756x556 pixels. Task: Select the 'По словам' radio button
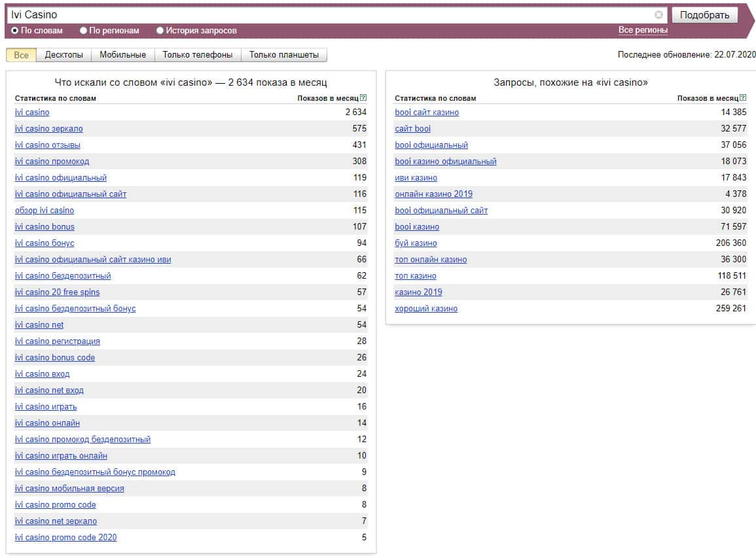(x=15, y=31)
